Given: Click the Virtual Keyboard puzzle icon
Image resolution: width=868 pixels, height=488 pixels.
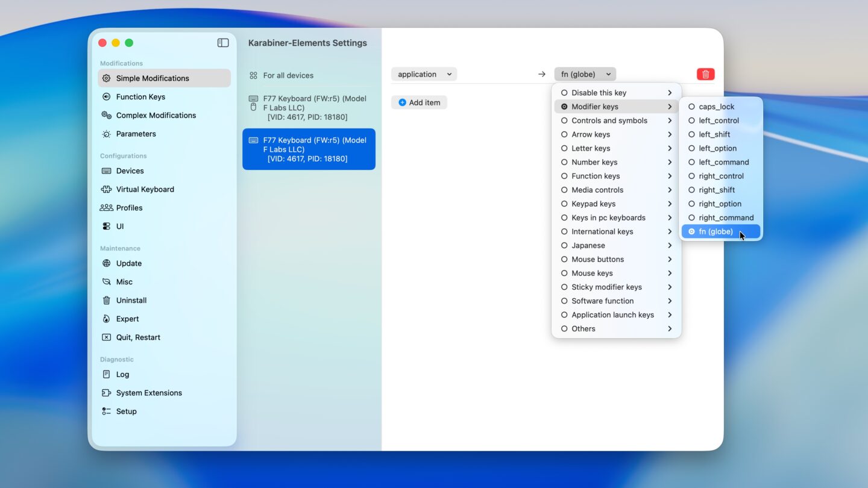Looking at the screenshot, I should point(107,189).
